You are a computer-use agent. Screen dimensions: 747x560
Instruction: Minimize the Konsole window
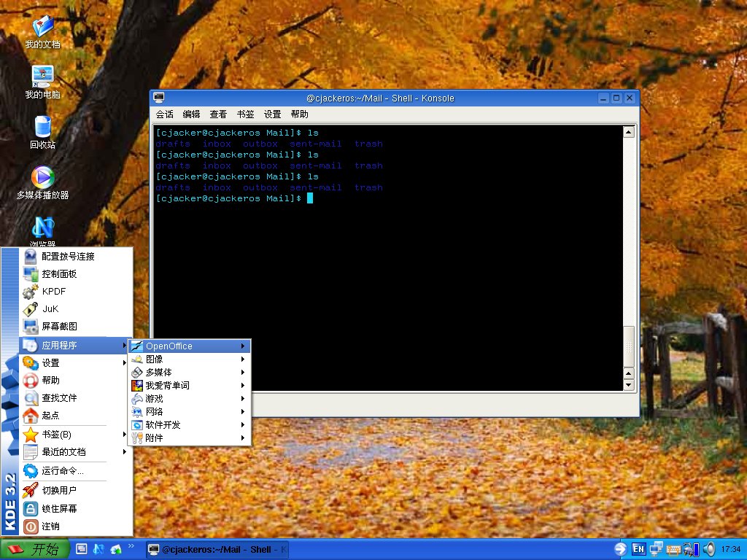click(603, 98)
